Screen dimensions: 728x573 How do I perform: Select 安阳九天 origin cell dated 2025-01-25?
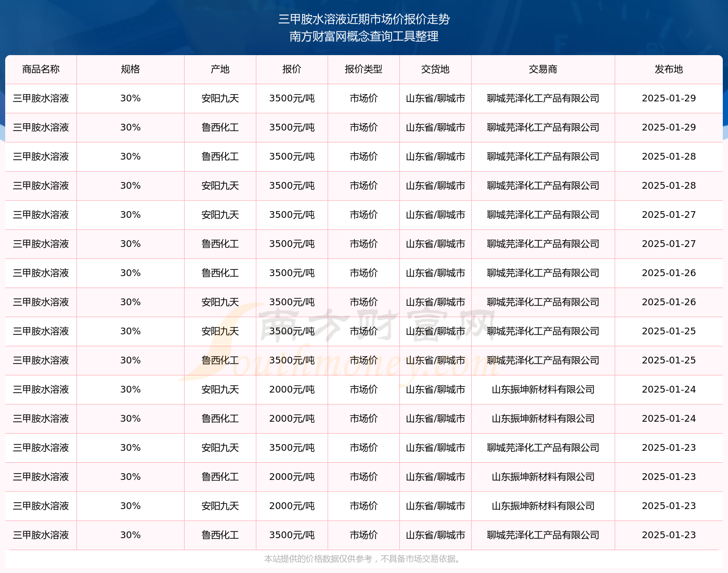pos(220,331)
